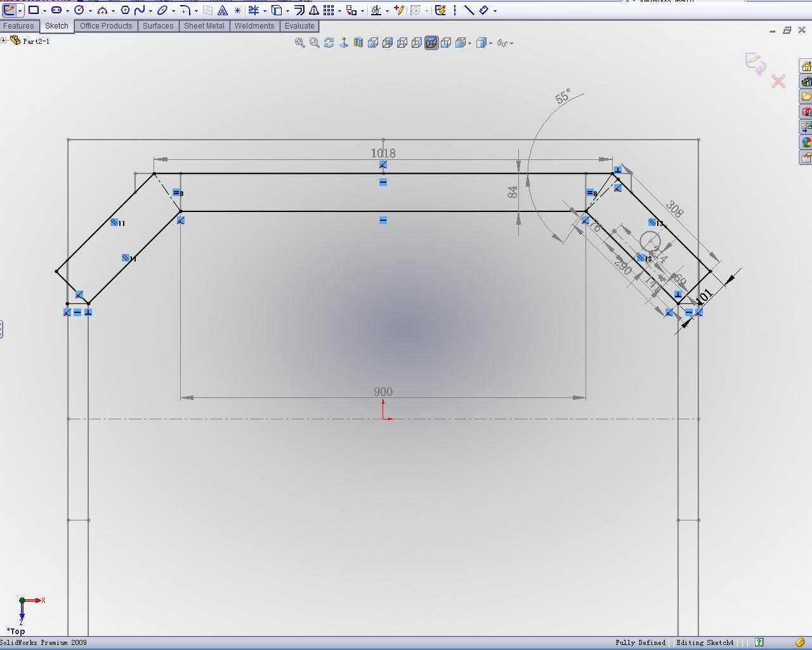This screenshot has width=812, height=650.
Task: Confirm sketch with the exit-sketch corner icon
Action: (755, 63)
